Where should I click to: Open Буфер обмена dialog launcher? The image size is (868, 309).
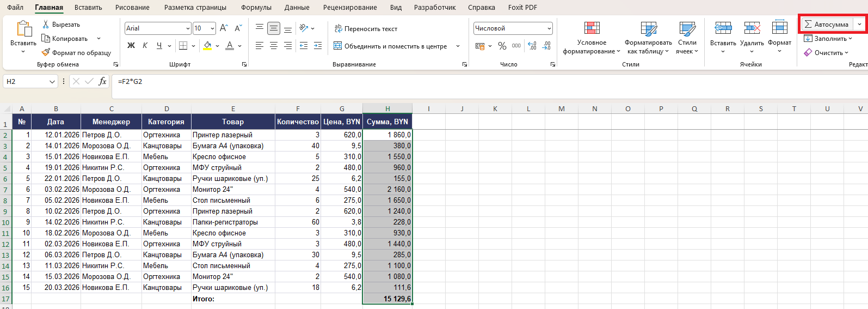pos(116,64)
